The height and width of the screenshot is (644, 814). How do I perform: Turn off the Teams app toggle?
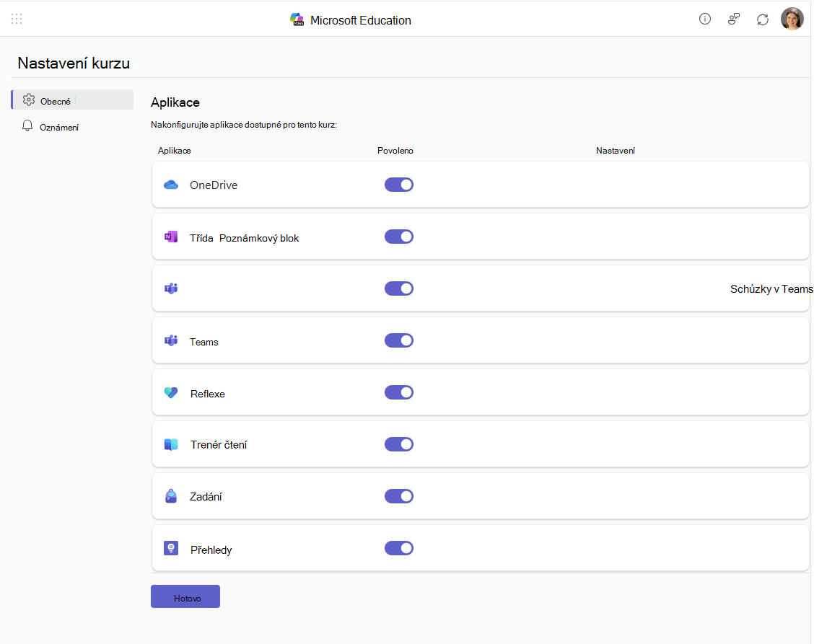coord(398,340)
